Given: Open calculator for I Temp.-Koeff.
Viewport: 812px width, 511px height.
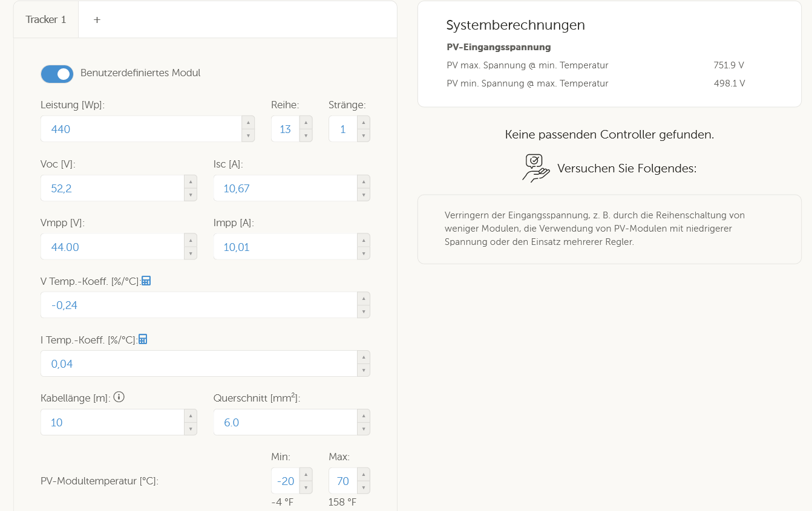Looking at the screenshot, I should click(143, 339).
